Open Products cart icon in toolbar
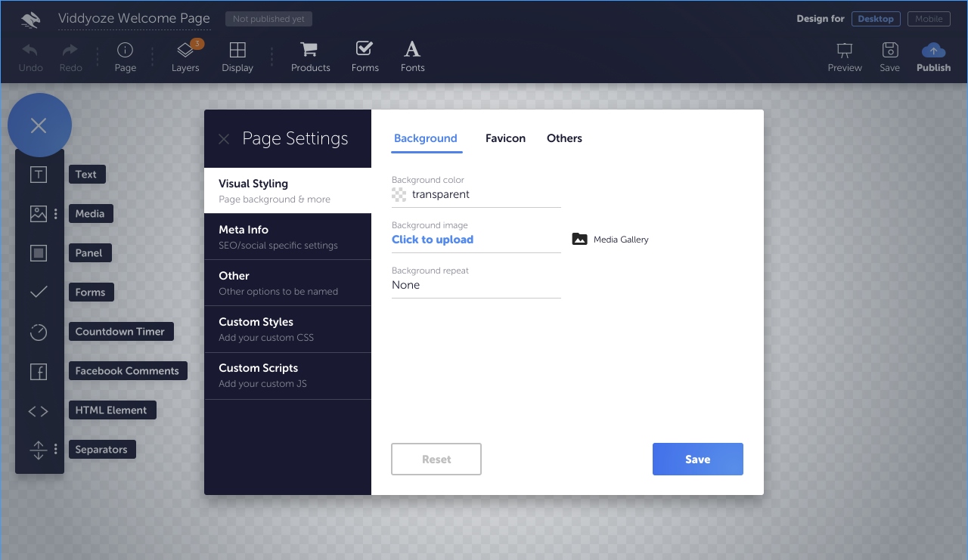 pos(309,50)
